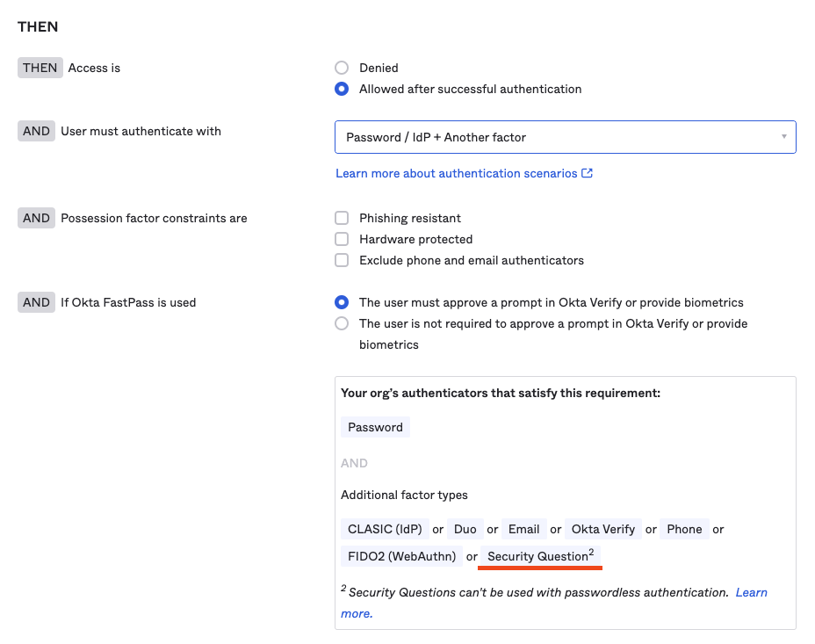Image resolution: width=815 pixels, height=644 pixels.
Task: Select Allowed after successful authentication option
Action: coord(342,89)
